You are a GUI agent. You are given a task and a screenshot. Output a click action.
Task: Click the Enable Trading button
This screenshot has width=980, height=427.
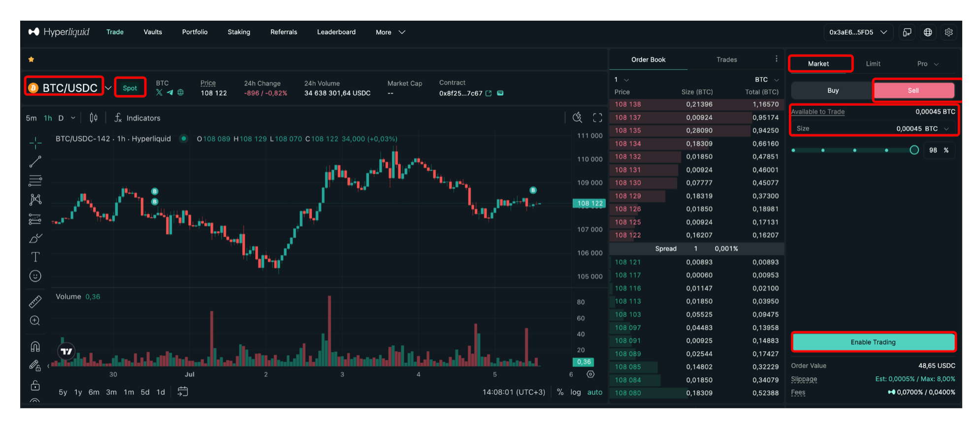[x=873, y=342]
